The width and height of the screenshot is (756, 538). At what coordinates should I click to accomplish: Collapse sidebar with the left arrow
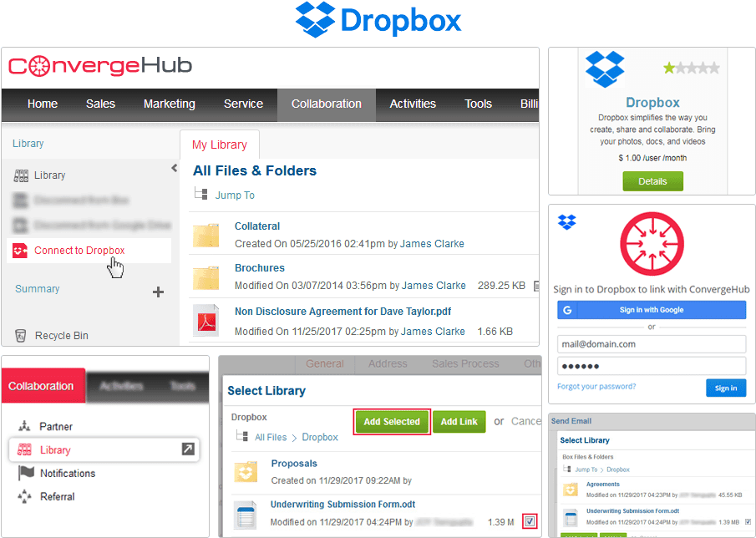(x=174, y=168)
